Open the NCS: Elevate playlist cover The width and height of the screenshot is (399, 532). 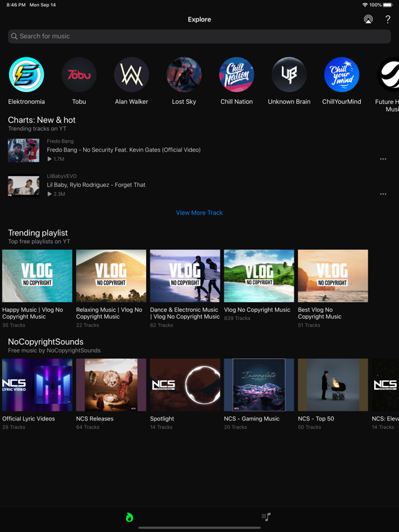(x=385, y=384)
